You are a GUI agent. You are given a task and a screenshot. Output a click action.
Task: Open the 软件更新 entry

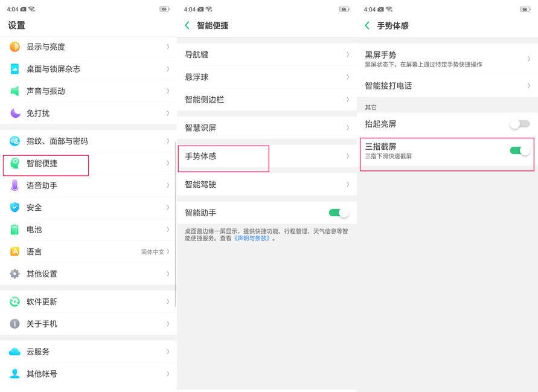[x=88, y=302]
